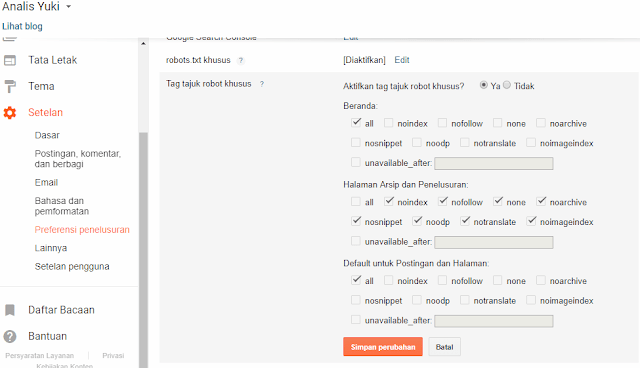Click the Tata Letak layout icon
The height and width of the screenshot is (368, 640).
(10, 60)
